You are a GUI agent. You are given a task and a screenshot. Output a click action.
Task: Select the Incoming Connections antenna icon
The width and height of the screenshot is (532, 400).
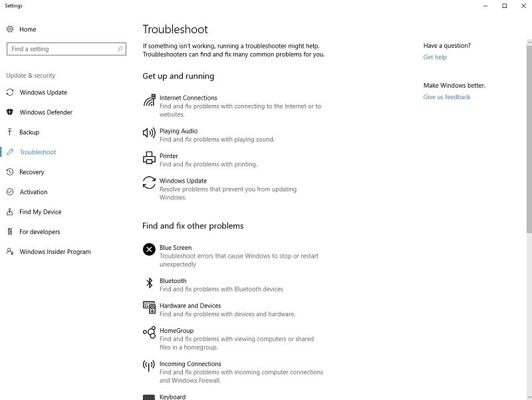(x=149, y=365)
